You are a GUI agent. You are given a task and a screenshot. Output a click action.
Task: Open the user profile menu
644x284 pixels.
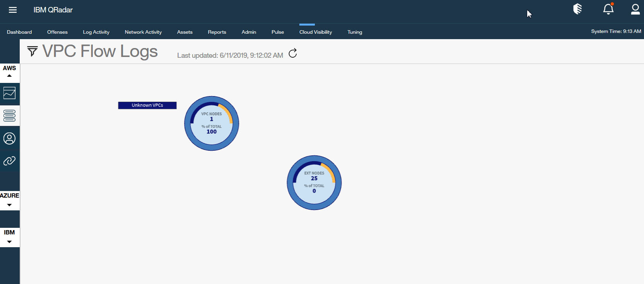click(635, 9)
